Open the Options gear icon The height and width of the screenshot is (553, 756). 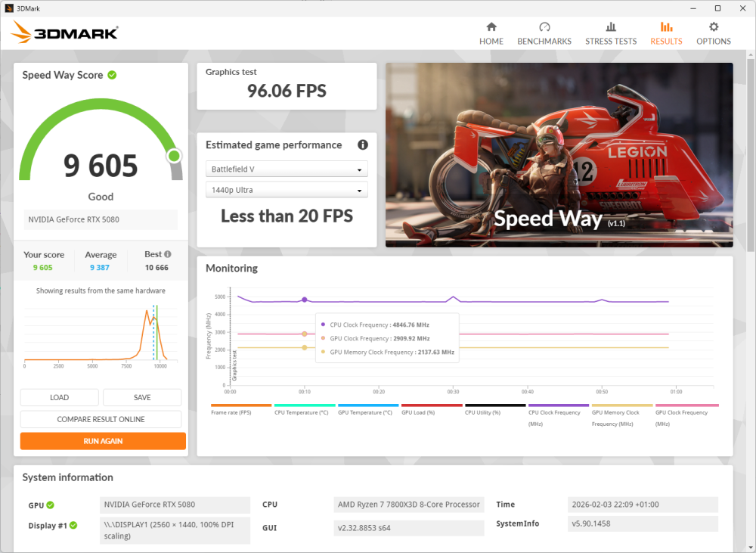tap(713, 26)
